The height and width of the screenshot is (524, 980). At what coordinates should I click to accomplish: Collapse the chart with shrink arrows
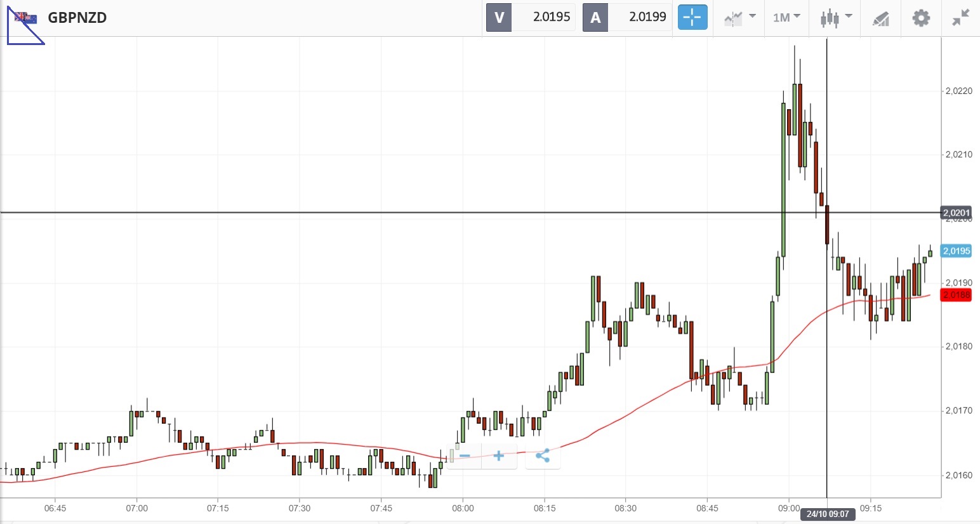point(961,17)
